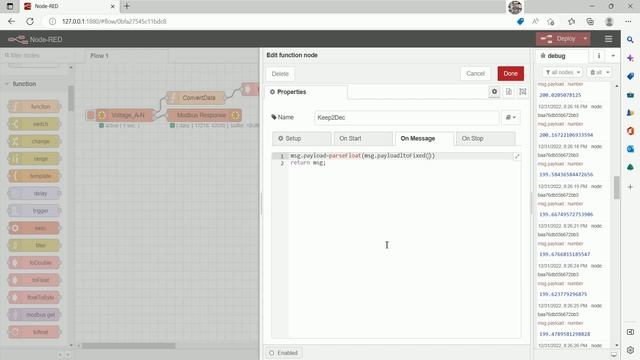Select the filter node in palette

(34, 245)
